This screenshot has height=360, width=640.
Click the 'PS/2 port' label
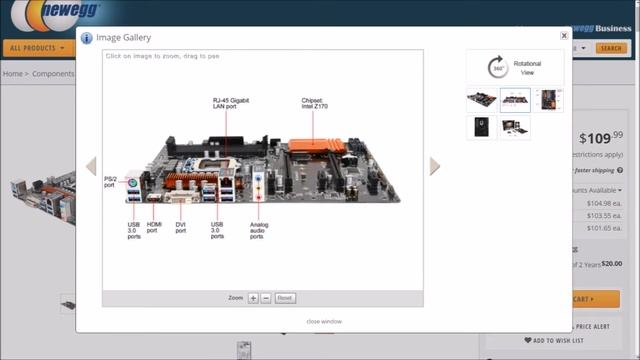click(x=110, y=182)
